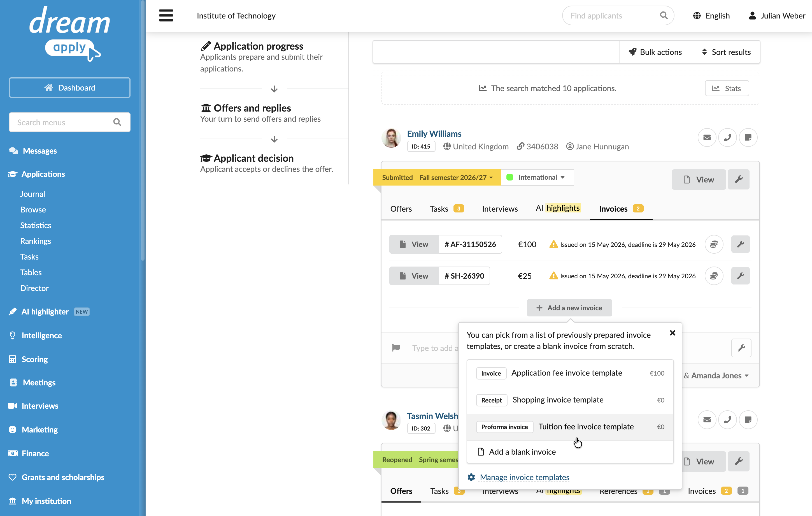Open Messages in the sidebar
This screenshot has width=812, height=516.
33,151
